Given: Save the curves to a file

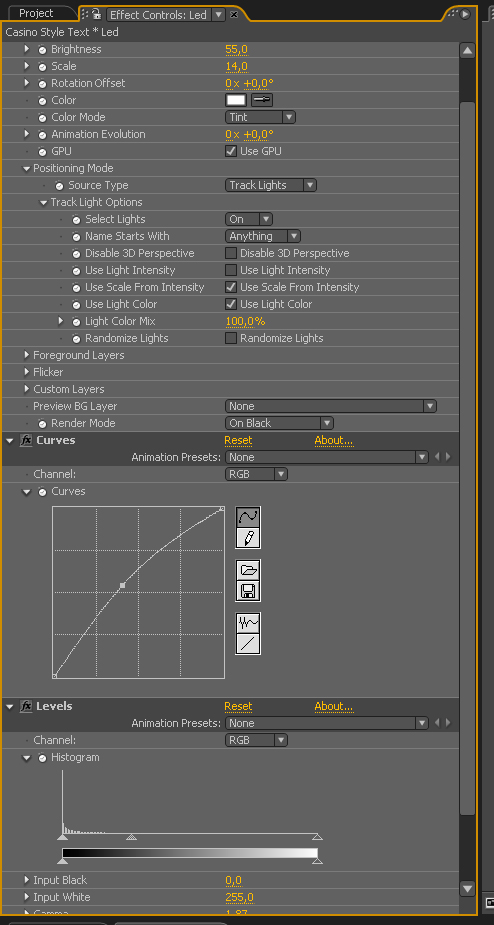Looking at the screenshot, I should 248,591.
